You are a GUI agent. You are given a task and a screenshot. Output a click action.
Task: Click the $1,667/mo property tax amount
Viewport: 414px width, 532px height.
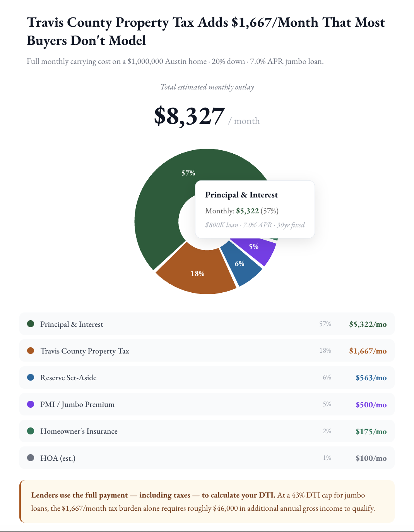coord(368,351)
